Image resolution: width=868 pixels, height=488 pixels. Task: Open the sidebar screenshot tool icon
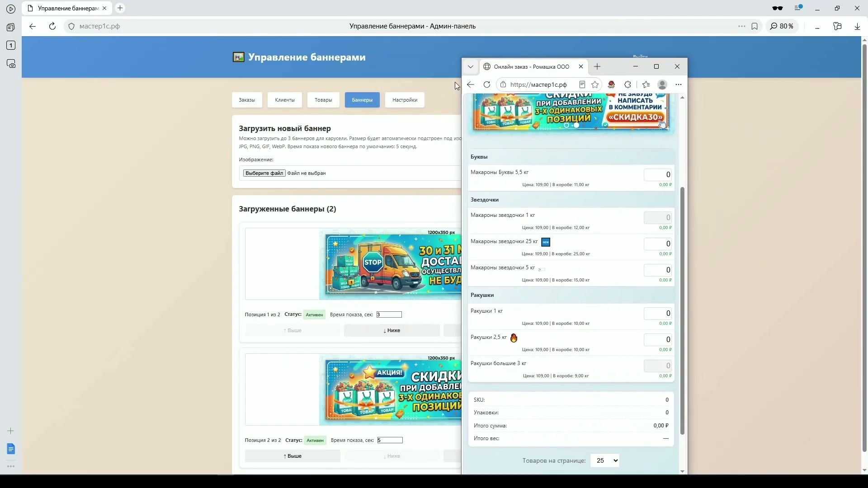pos(11,64)
